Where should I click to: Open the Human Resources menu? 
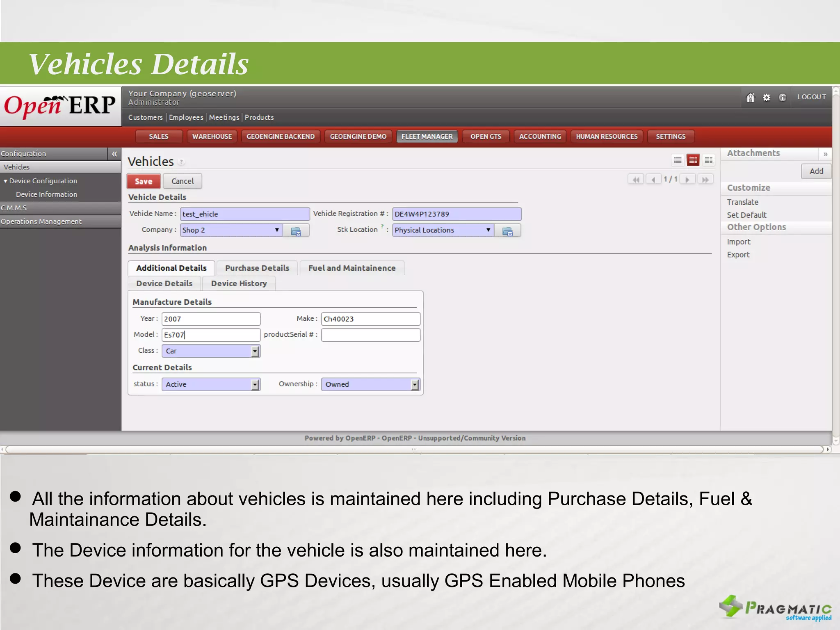click(607, 137)
